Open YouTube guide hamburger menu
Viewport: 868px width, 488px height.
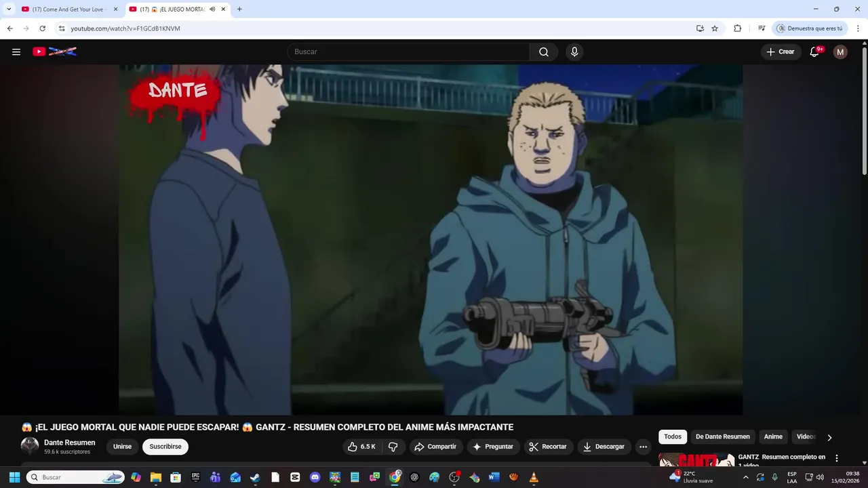[x=16, y=52]
